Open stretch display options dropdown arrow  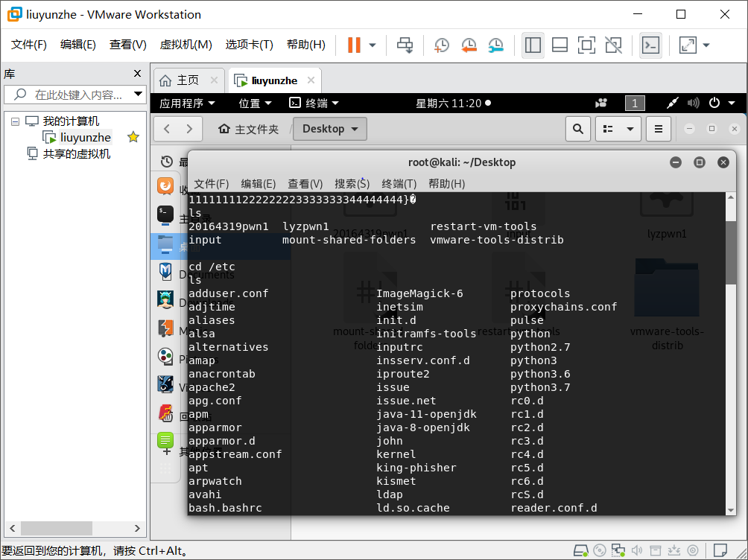(706, 45)
